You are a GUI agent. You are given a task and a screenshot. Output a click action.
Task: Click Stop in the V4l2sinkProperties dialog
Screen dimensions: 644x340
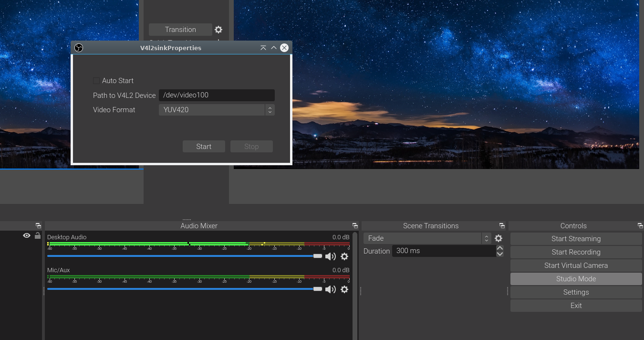[251, 147]
